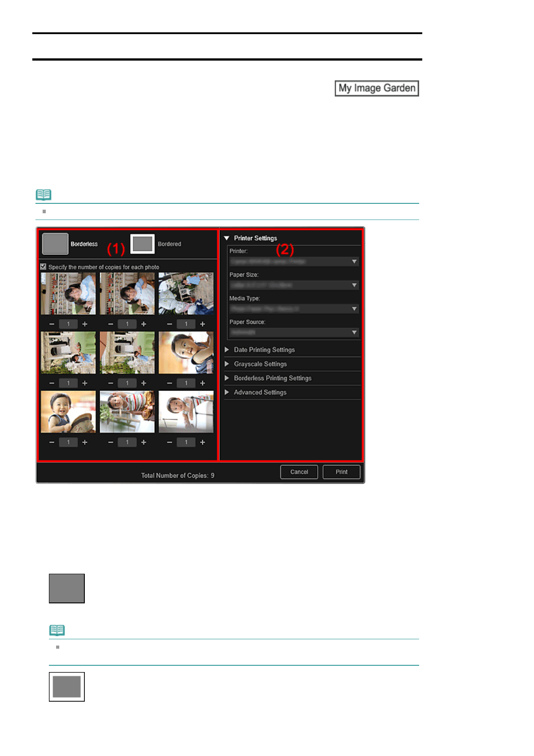534x756 pixels.
Task: Click the Cancel button
Action: click(299, 472)
